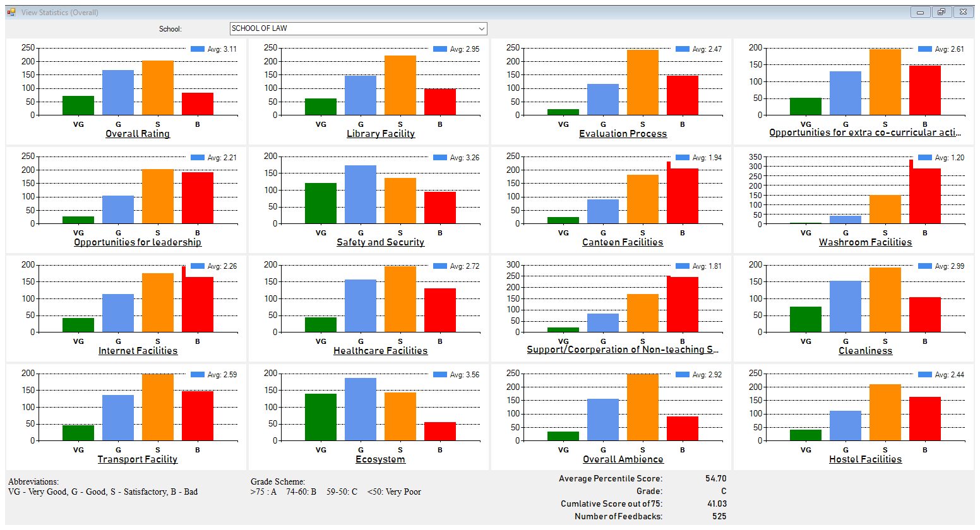Click the Avg: 1.20 legend color box
The height and width of the screenshot is (530, 980).
(925, 158)
